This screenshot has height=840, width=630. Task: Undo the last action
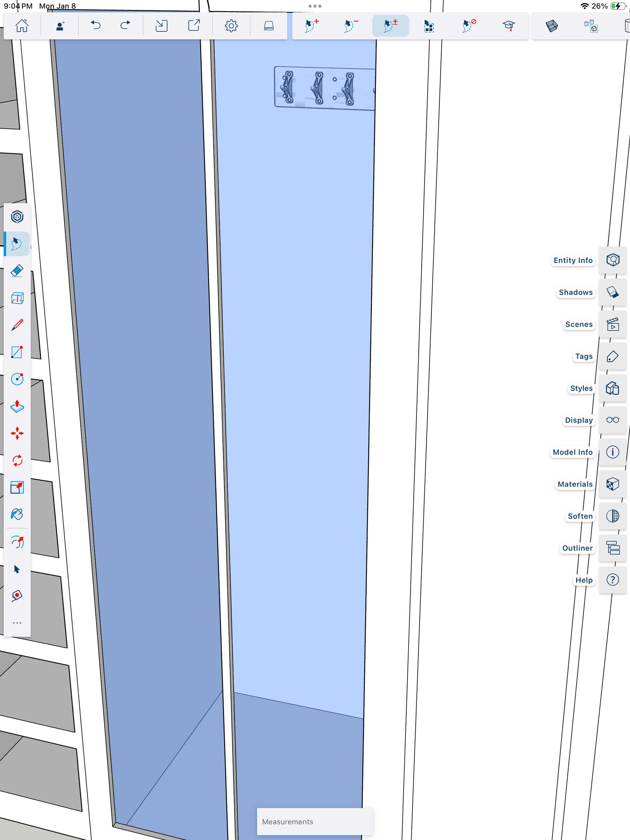95,26
